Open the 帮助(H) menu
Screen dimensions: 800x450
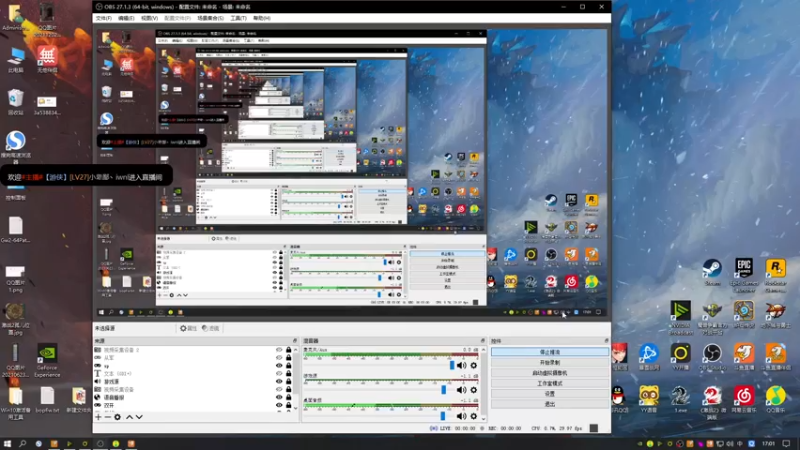pyautogui.click(x=262, y=18)
